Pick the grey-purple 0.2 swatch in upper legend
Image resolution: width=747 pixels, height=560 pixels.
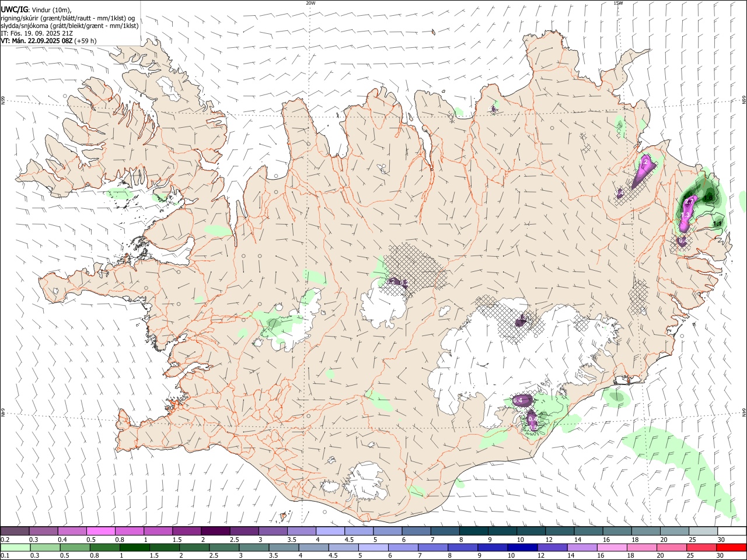pyautogui.click(x=15, y=531)
